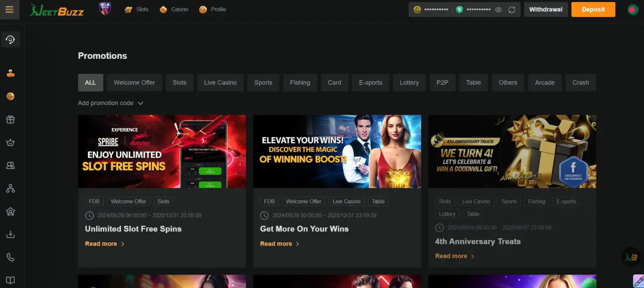The height and width of the screenshot is (288, 644).
Task: Click the Withdrawal button
Action: tap(545, 10)
